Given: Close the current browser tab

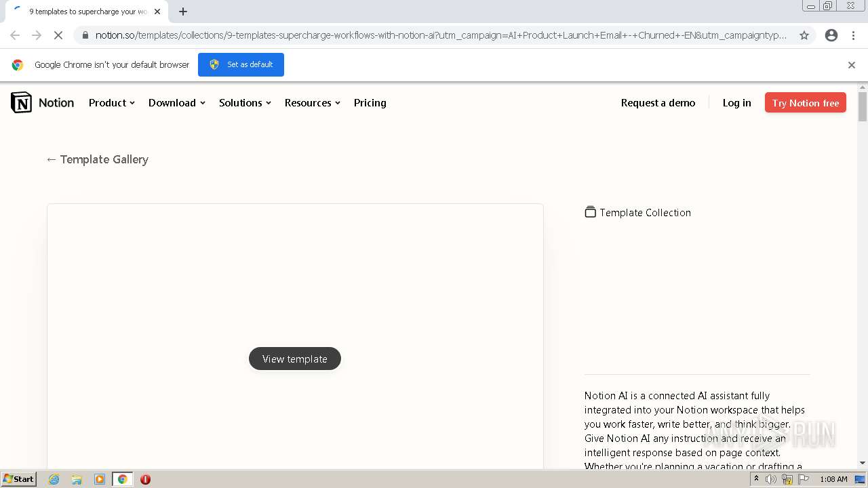Looking at the screenshot, I should tap(157, 12).
